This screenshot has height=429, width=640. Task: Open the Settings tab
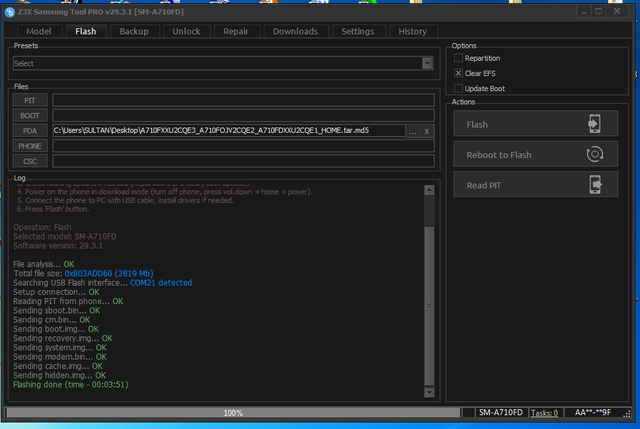point(358,31)
